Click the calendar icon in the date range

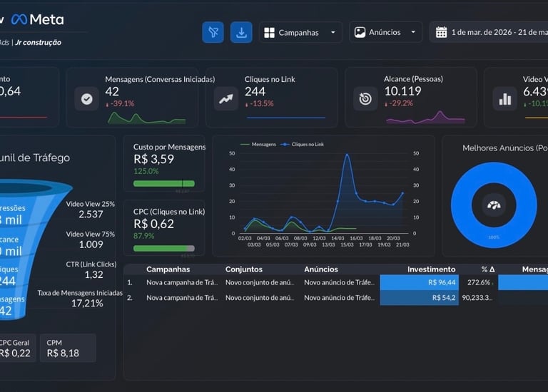(441, 32)
